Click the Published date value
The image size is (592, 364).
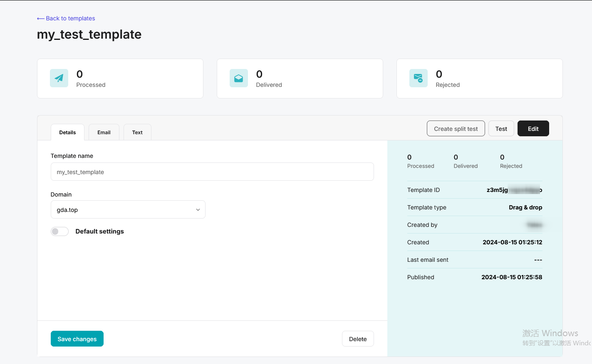(x=512, y=277)
